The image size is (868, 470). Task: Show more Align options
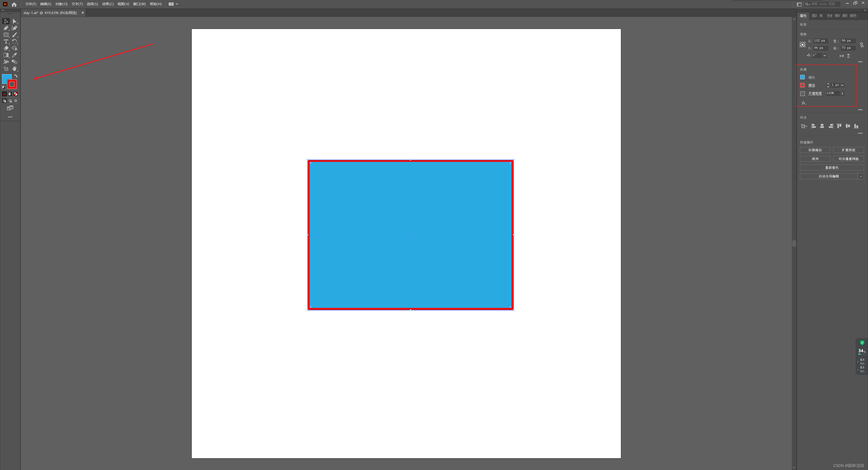(x=860, y=133)
